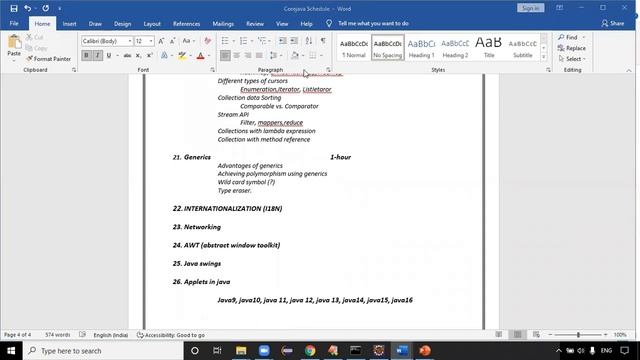This screenshot has height=360, width=640.
Task: Decrease indent of paragraph
Action: click(282, 41)
